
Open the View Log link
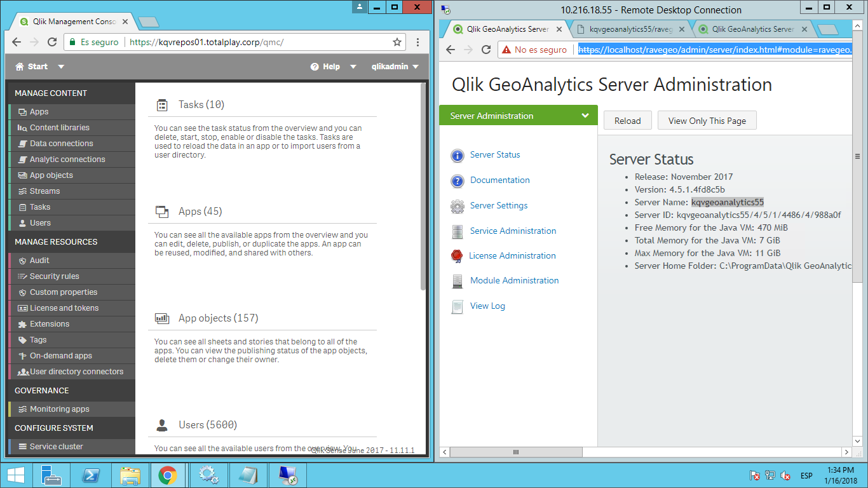coord(487,306)
